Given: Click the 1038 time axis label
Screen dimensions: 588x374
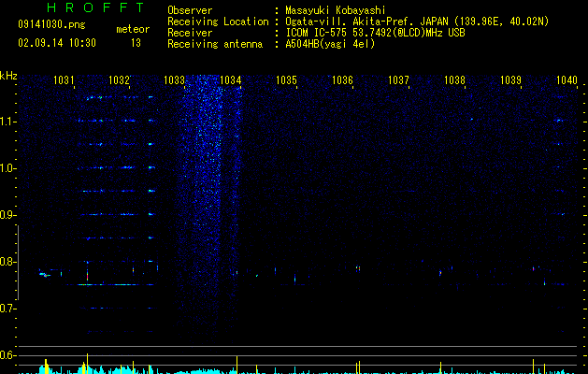Looking at the screenshot, I should point(454,79).
